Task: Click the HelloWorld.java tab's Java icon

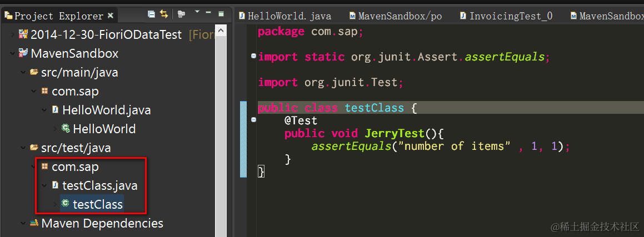Action: point(242,16)
